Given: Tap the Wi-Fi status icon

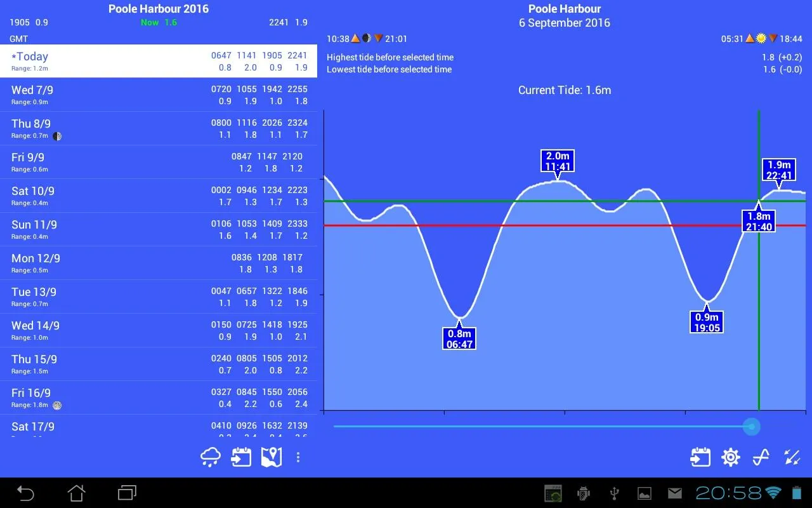Looking at the screenshot, I should point(773,493).
